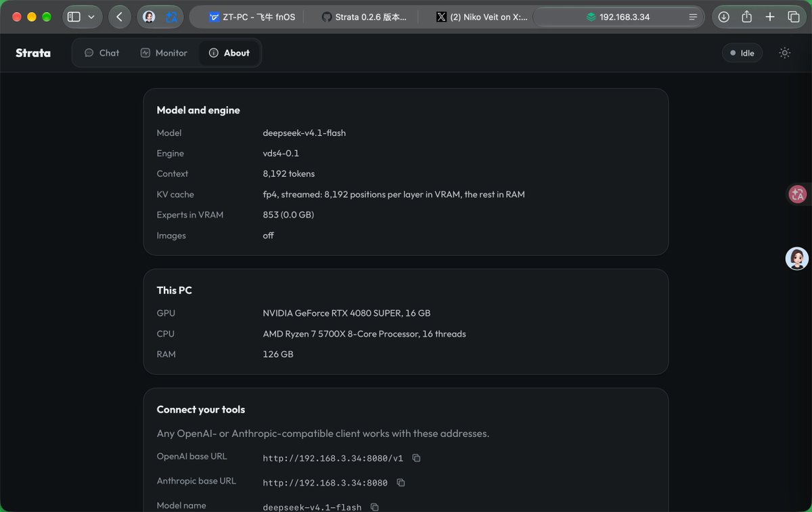The height and width of the screenshot is (512, 812).
Task: Open the Monitor tab
Action: click(164, 53)
